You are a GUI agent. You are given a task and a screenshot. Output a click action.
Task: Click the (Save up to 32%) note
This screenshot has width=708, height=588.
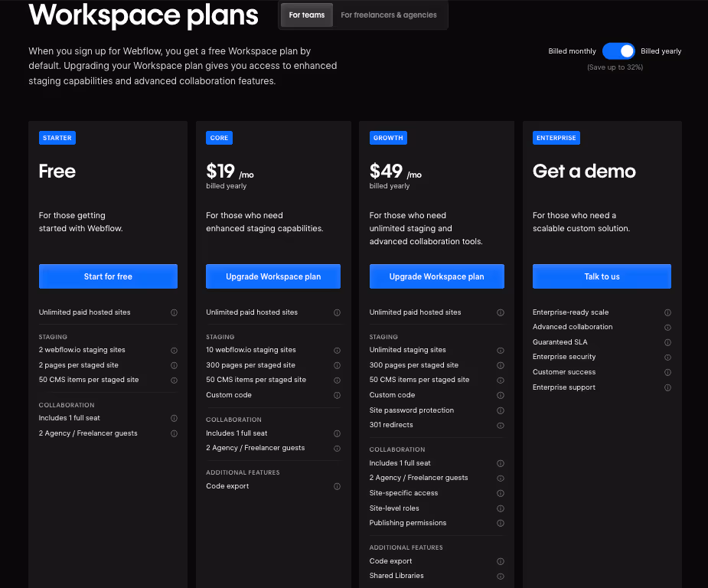(615, 67)
